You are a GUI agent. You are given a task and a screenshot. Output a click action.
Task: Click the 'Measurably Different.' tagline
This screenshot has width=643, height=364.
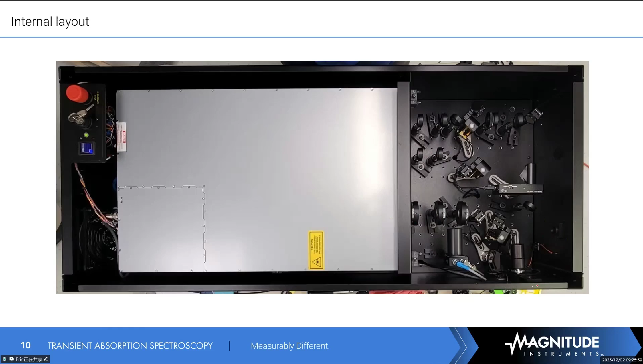pyautogui.click(x=290, y=346)
